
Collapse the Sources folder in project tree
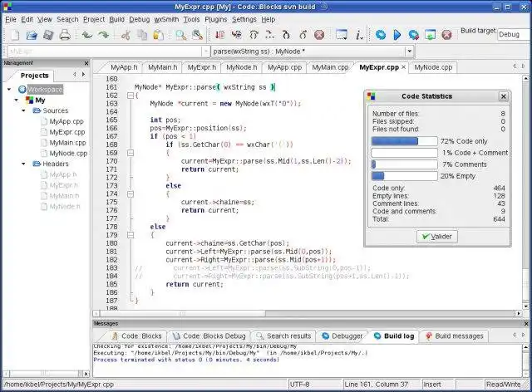tap(22, 110)
